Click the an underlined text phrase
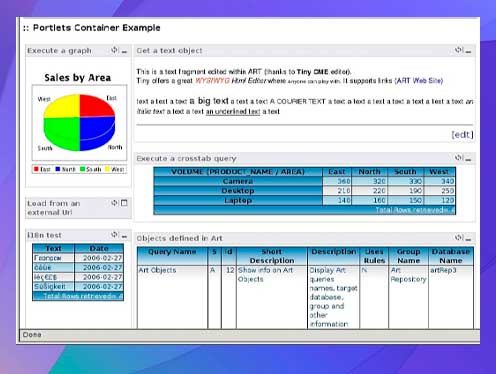 233,112
